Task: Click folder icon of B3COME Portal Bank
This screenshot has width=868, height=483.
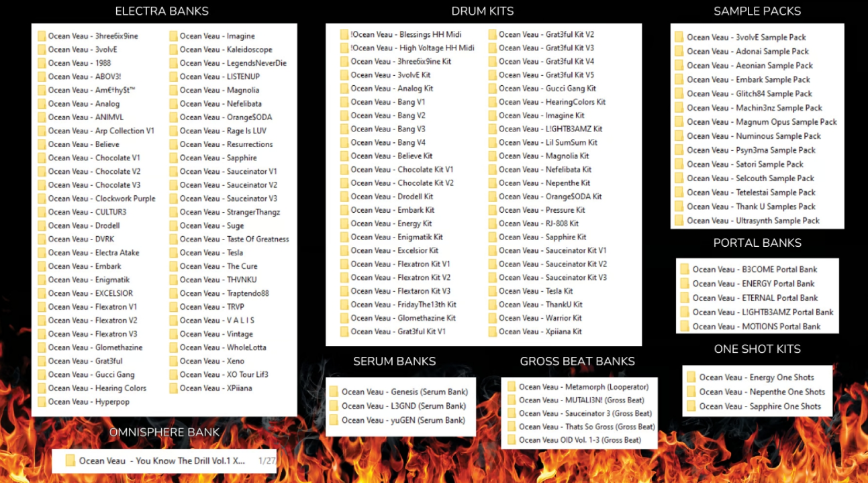Action: [685, 270]
